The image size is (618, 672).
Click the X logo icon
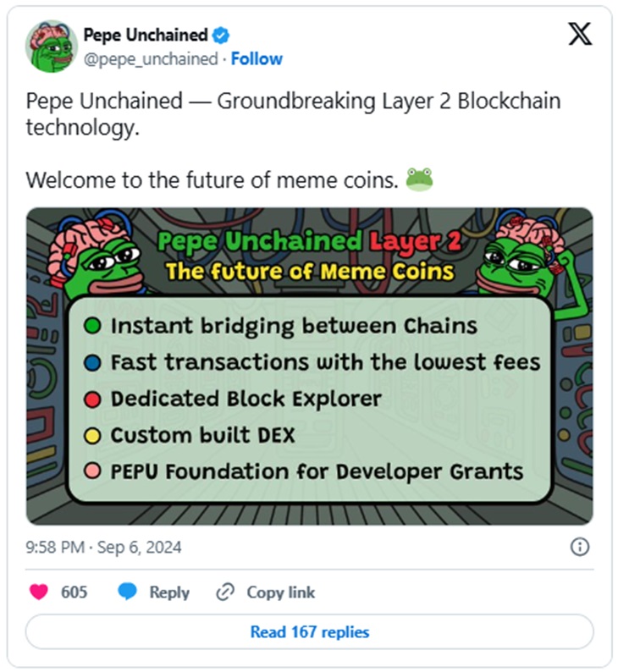[580, 35]
